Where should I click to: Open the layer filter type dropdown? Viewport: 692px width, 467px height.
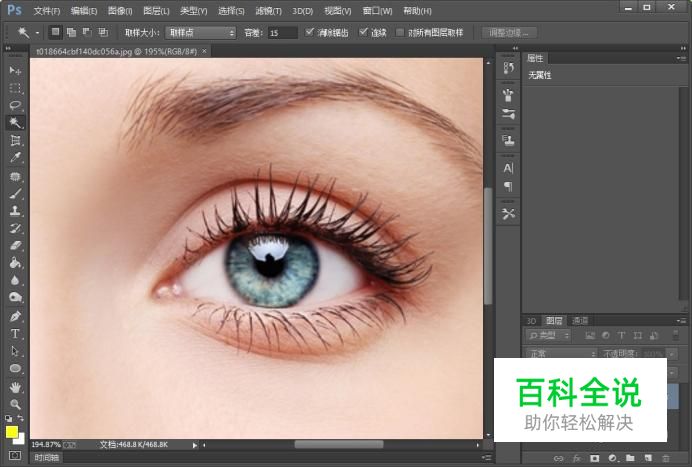tap(548, 336)
